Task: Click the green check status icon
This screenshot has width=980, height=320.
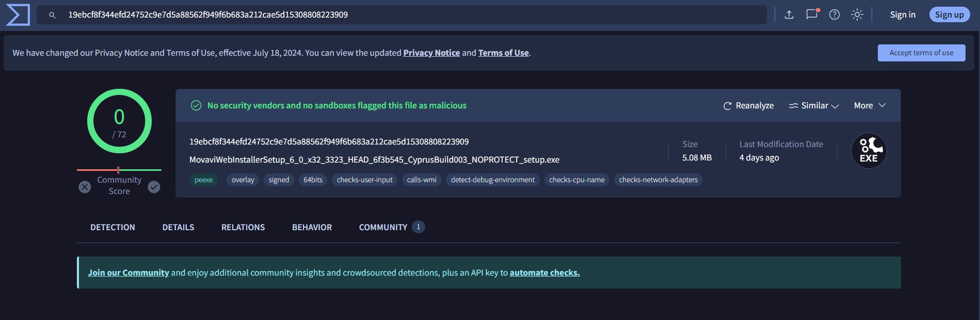Action: pos(196,105)
